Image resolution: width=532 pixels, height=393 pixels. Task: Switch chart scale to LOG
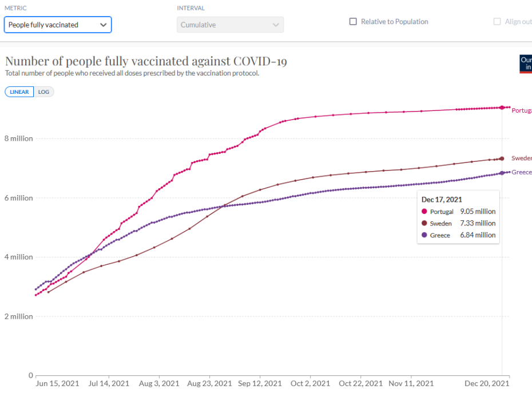coord(44,92)
